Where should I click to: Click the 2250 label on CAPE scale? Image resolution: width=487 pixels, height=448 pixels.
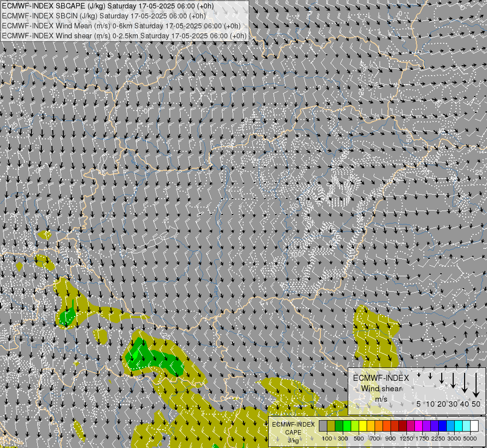coord(438,439)
